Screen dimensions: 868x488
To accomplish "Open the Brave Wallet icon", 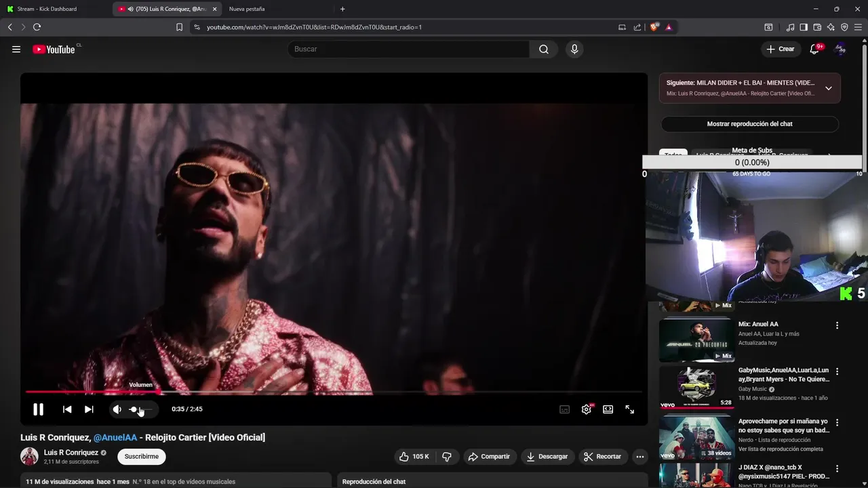I will coord(817,27).
